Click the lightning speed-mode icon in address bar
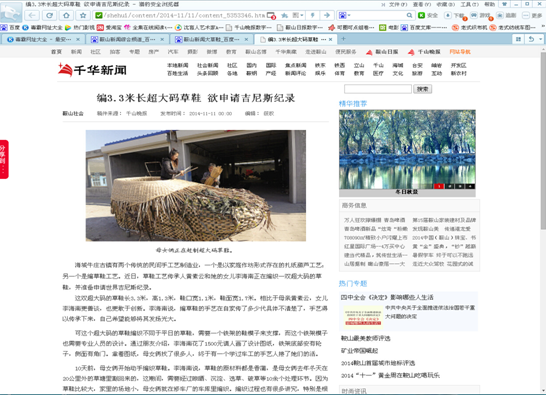Screen dimensions: 546x396 (x=312, y=15)
